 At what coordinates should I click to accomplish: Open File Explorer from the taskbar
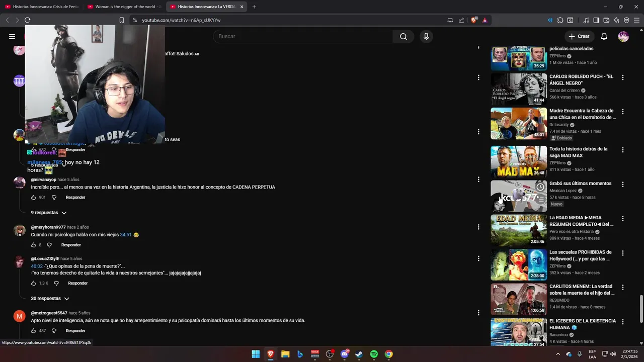tap(285, 354)
